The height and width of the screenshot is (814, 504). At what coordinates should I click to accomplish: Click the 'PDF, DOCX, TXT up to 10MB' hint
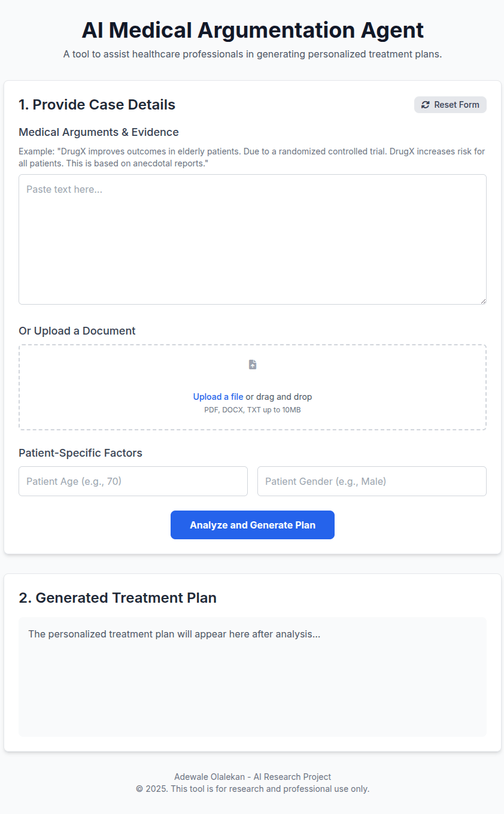[253, 410]
